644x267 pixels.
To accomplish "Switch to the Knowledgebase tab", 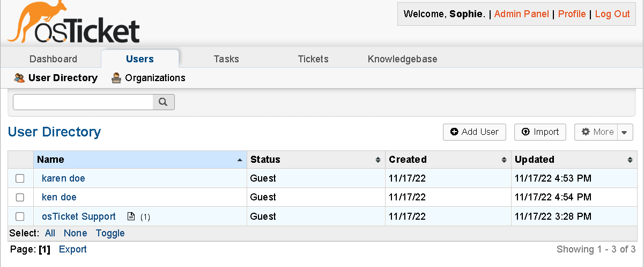I will point(402,59).
